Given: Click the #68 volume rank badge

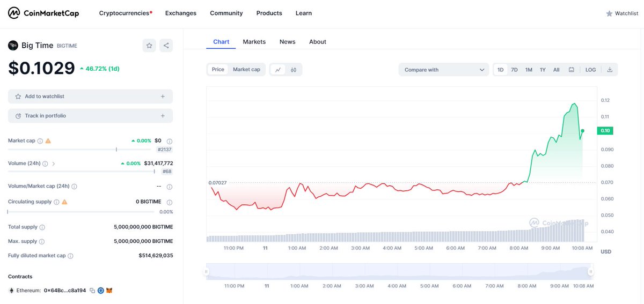Looking at the screenshot, I should (168, 172).
